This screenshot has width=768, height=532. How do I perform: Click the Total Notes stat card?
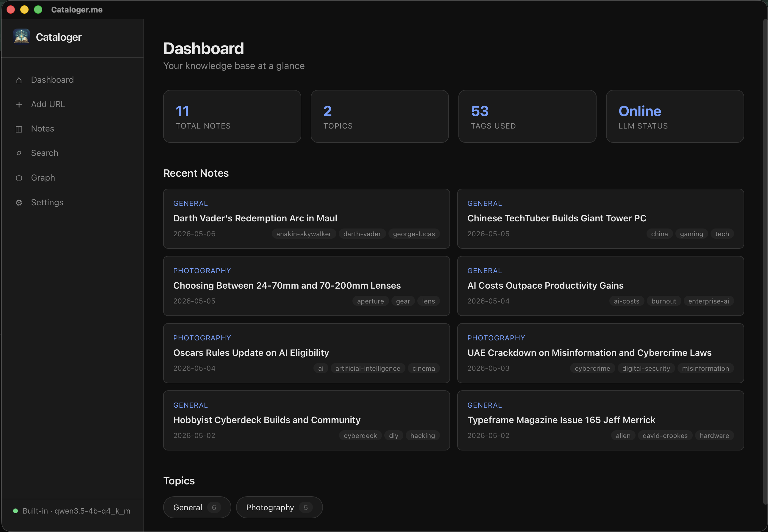click(x=232, y=116)
